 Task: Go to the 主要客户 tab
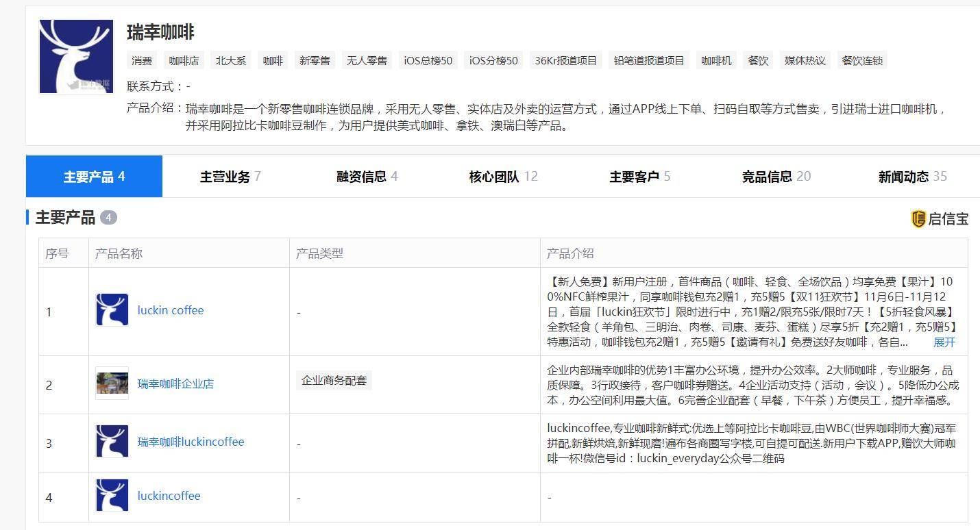pos(639,177)
